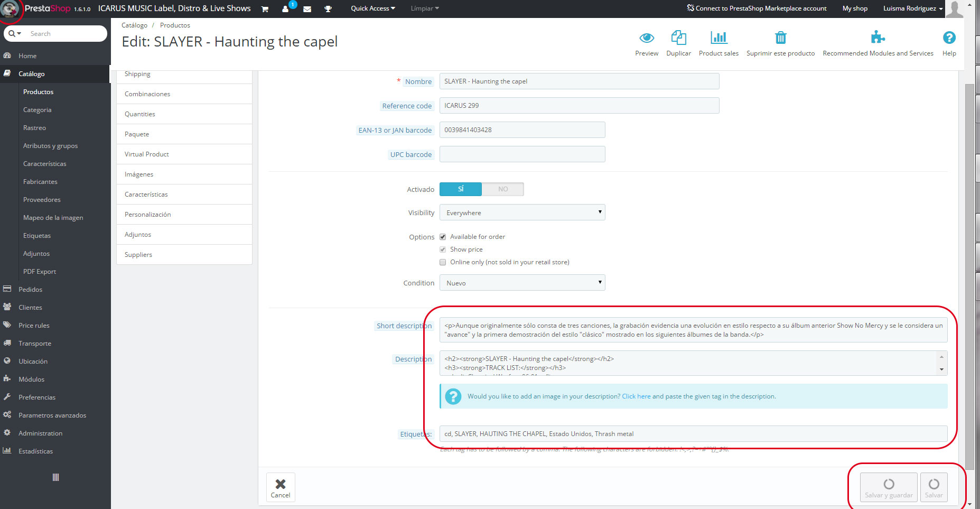
Task: Click the Salvar y guardar button
Action: point(889,487)
